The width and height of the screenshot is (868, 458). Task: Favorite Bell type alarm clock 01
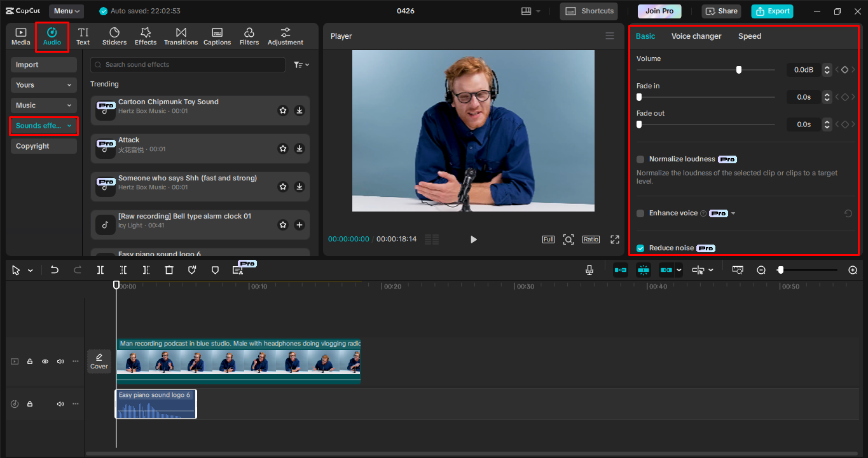[283, 225]
